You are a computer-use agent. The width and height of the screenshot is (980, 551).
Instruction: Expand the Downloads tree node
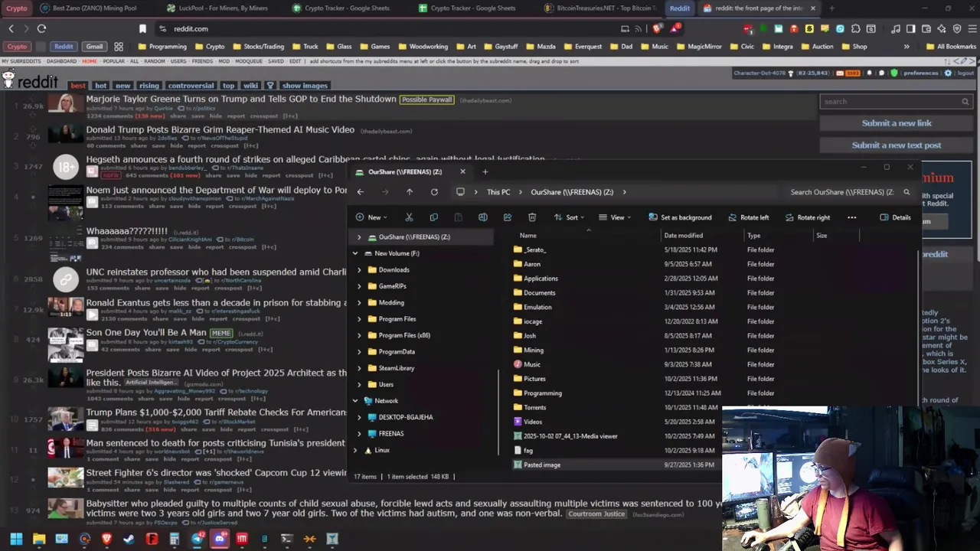[x=359, y=269]
